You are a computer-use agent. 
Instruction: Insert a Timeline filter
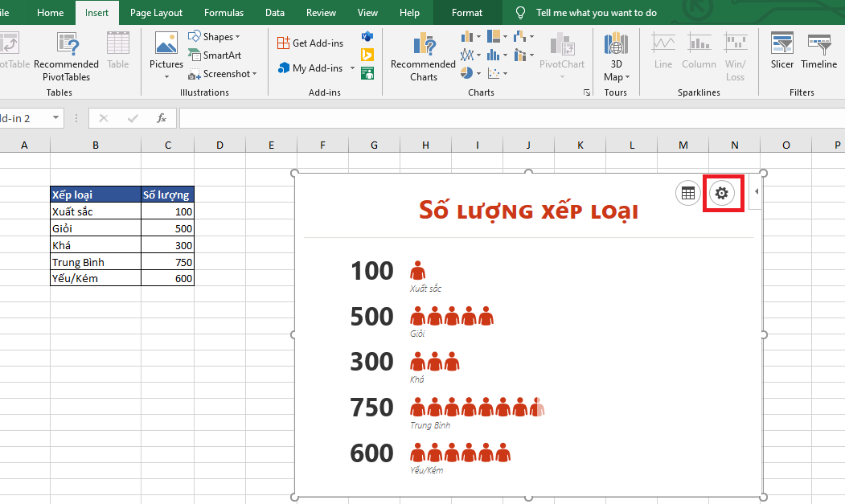[818, 51]
